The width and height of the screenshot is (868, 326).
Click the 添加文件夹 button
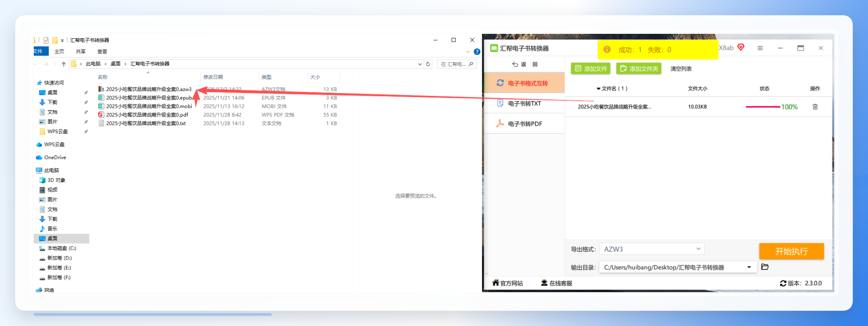click(639, 69)
